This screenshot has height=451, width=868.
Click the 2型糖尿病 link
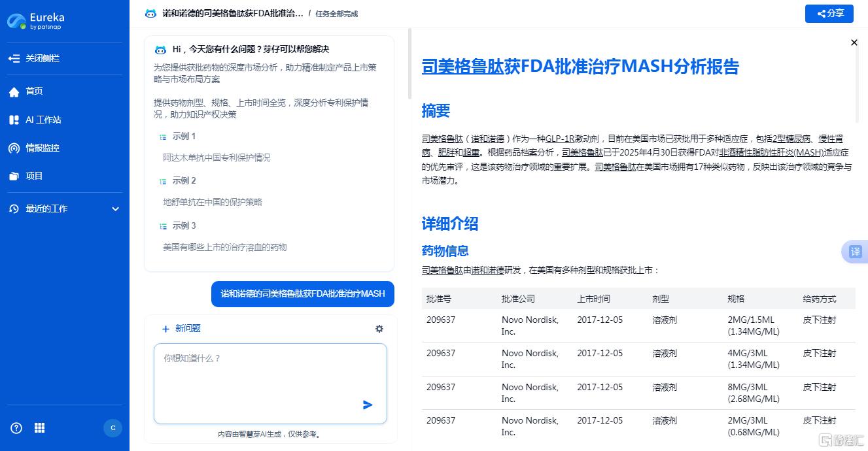(x=792, y=139)
